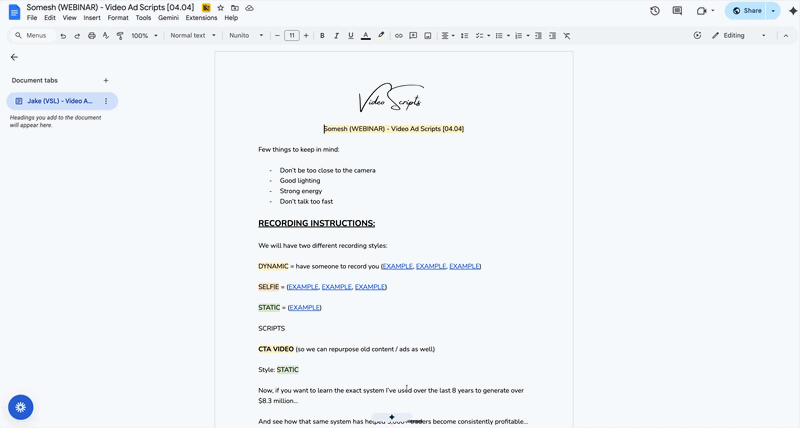Image resolution: width=800 pixels, height=428 pixels.
Task: Print the document
Action: (x=91, y=36)
